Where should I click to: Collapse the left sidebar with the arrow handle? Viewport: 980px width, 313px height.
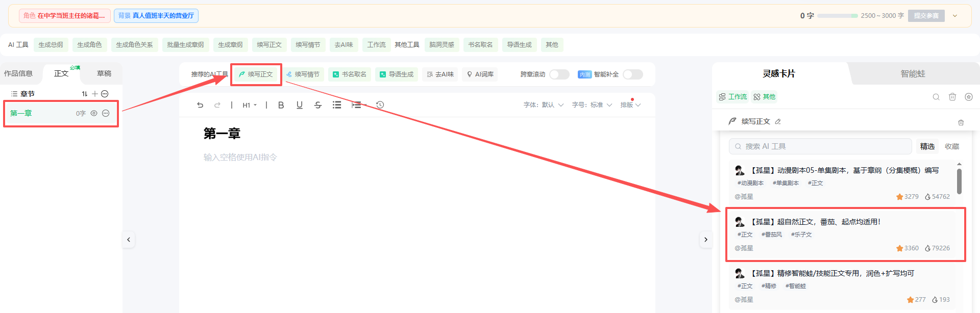[129, 240]
